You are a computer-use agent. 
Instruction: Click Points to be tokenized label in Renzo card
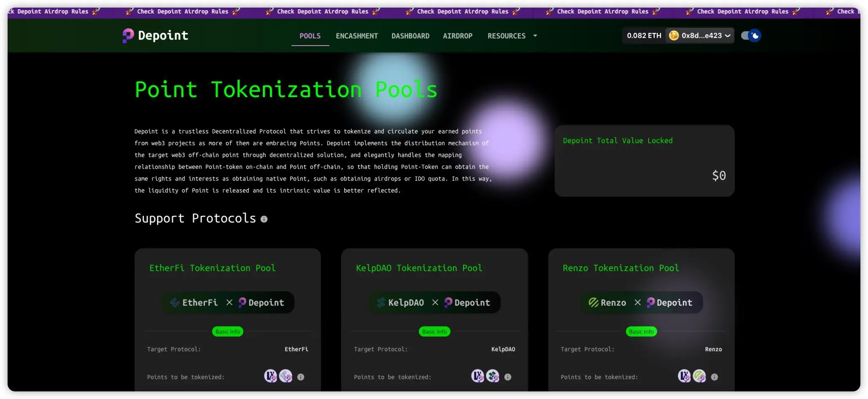click(x=599, y=377)
